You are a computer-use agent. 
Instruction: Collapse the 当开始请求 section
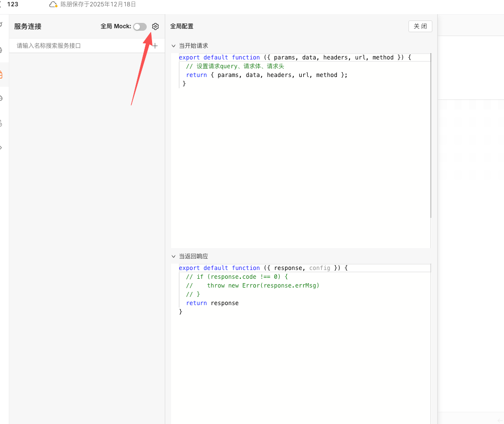(x=174, y=46)
